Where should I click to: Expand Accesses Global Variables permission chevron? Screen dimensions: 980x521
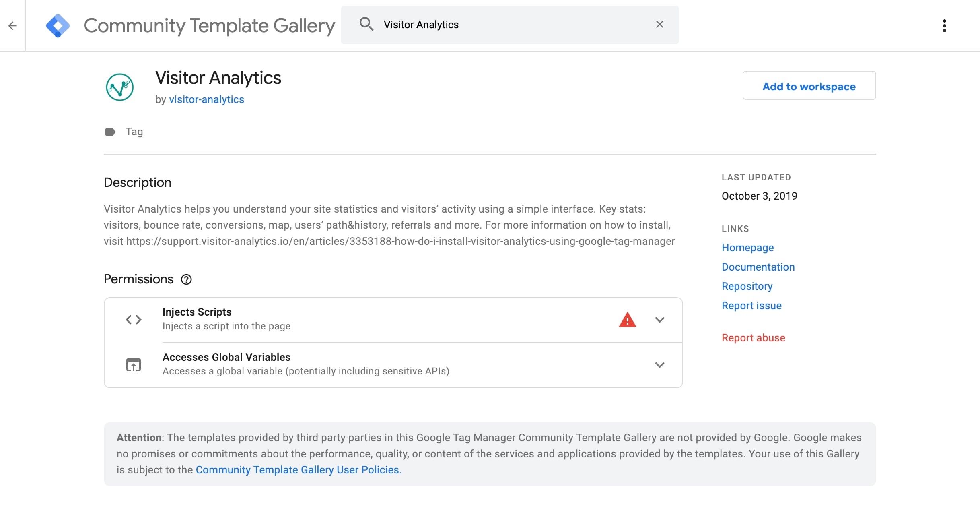[x=659, y=365]
